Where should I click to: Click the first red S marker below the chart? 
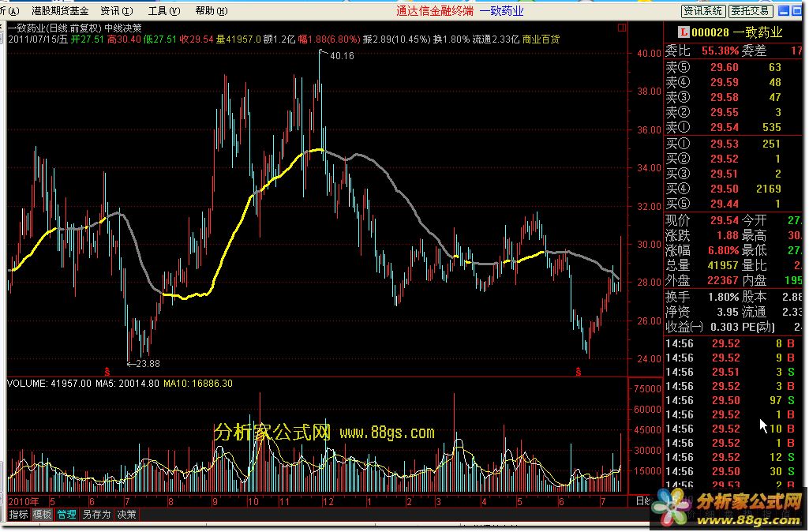[x=107, y=372]
